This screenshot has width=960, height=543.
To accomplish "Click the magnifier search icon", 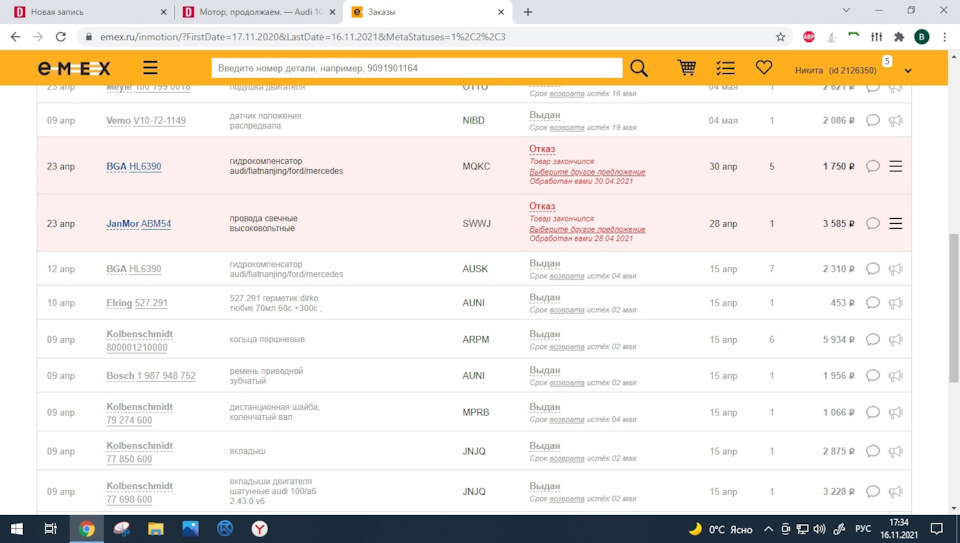I will coord(639,68).
